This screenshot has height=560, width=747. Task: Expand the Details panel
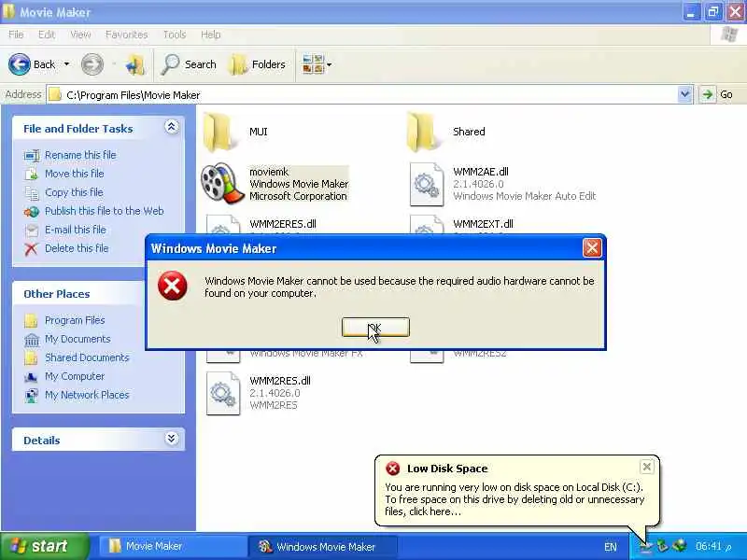pos(172,439)
